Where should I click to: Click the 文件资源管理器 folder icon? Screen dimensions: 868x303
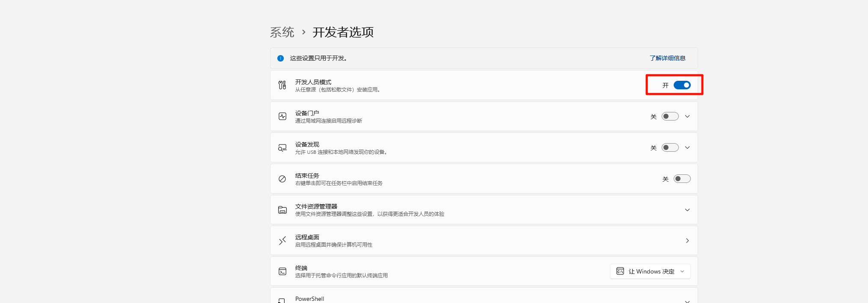click(282, 210)
